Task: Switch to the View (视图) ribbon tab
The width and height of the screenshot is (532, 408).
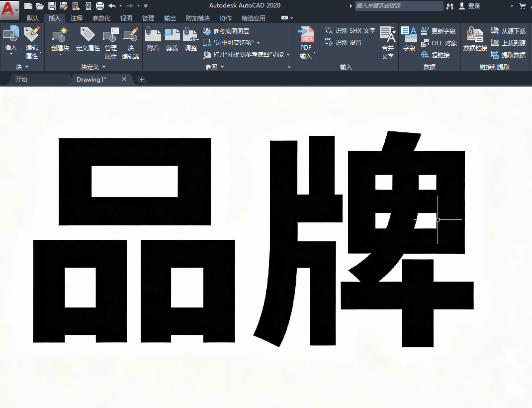Action: [126, 18]
